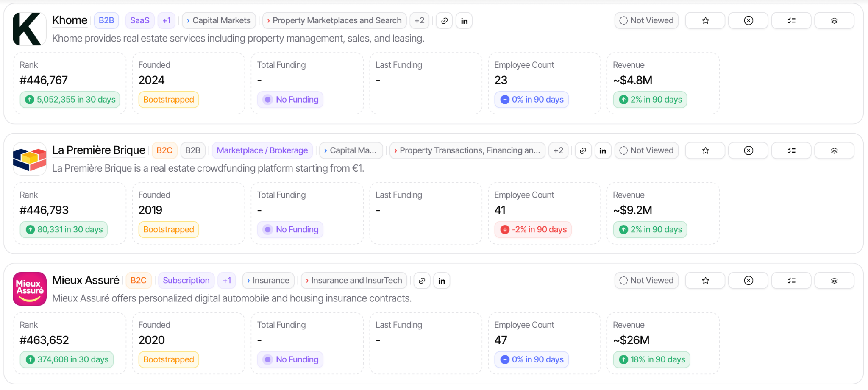
Task: Open the checklist icon in Khome's row
Action: click(792, 21)
